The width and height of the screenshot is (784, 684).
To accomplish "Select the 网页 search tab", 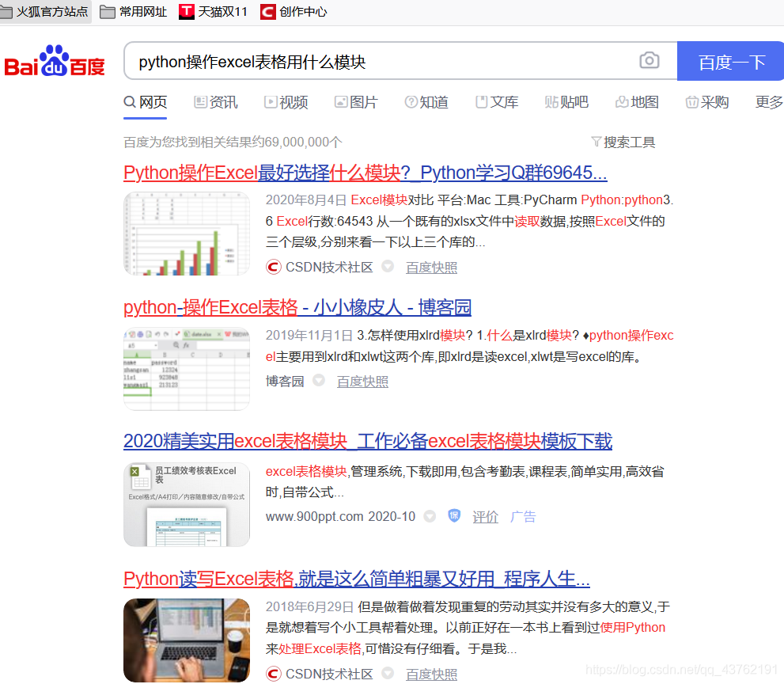I will click(x=145, y=102).
